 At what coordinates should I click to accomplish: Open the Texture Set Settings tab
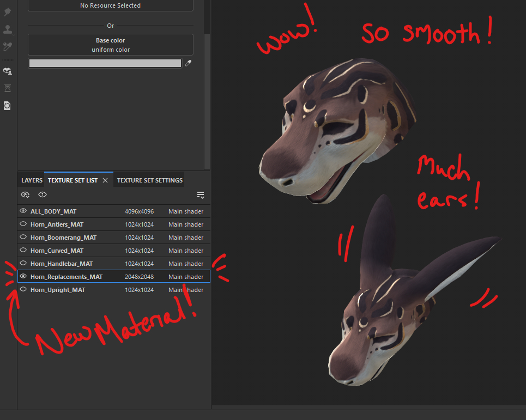[150, 180]
